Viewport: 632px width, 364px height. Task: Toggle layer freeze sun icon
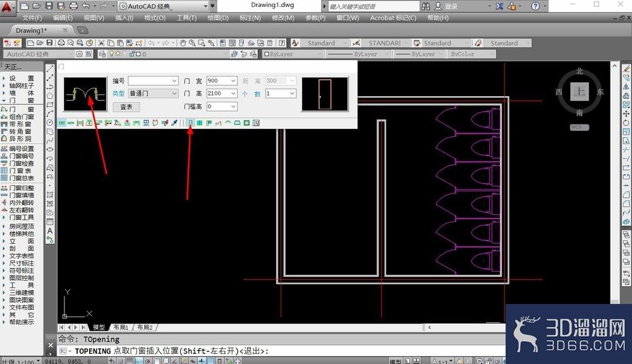coord(118,54)
